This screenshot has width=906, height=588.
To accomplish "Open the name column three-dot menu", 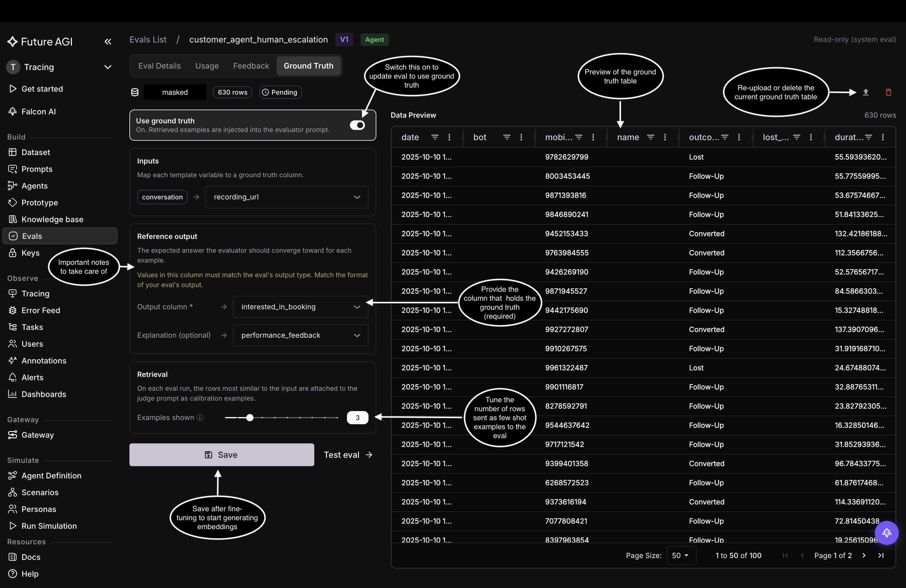I will pos(665,137).
